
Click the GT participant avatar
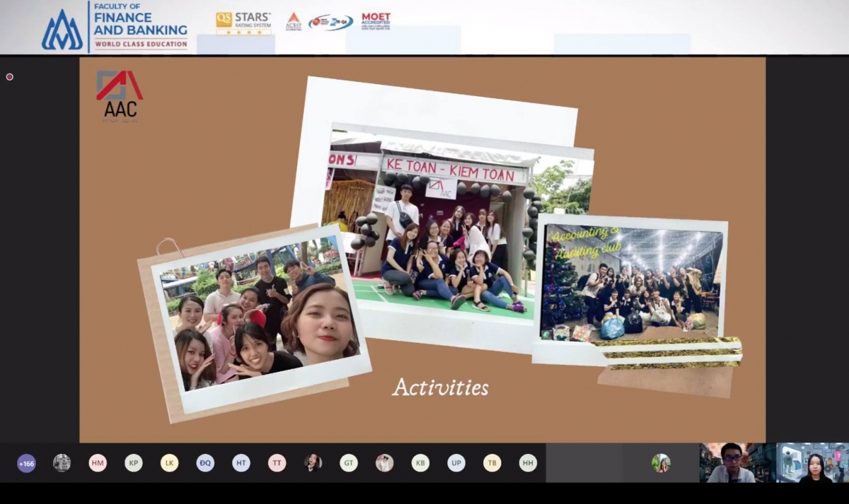[x=349, y=463]
